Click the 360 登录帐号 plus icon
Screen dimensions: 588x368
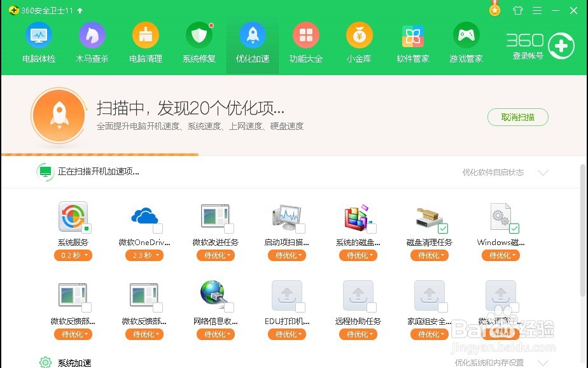(x=561, y=46)
